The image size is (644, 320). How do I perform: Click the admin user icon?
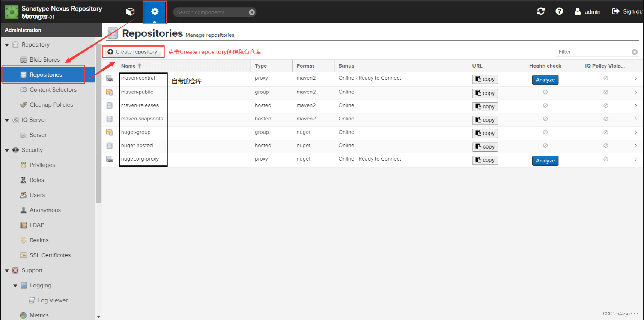click(x=578, y=12)
